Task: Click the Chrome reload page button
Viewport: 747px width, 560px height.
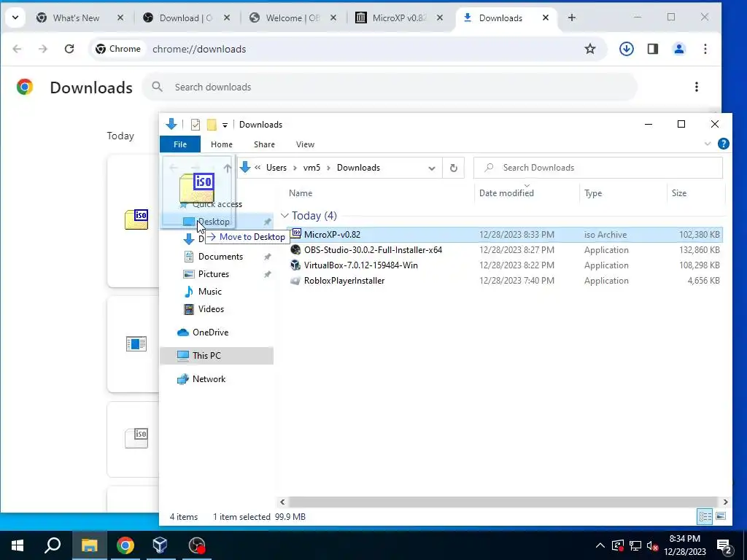Action: pos(69,49)
